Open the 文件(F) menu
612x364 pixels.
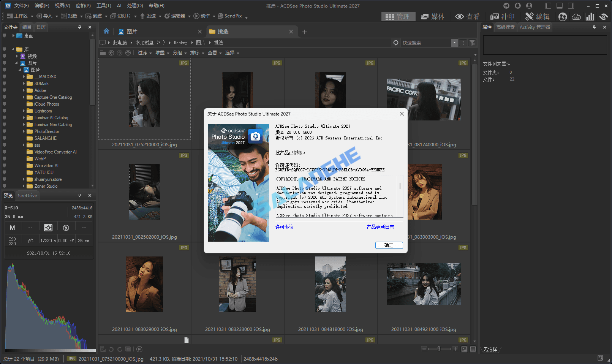click(21, 6)
